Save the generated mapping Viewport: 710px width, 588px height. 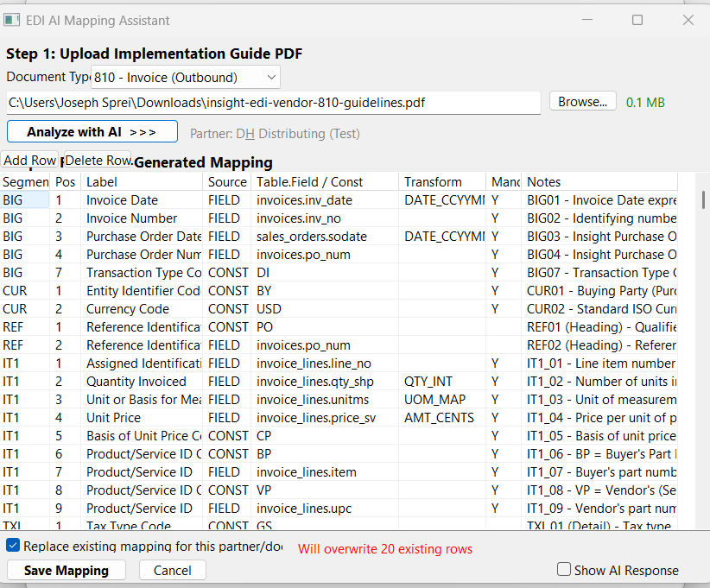(66, 570)
